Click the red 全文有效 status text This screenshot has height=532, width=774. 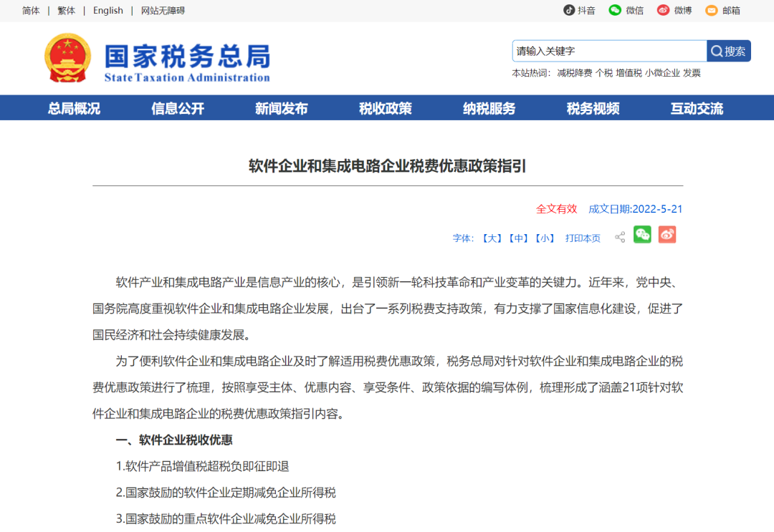click(556, 208)
